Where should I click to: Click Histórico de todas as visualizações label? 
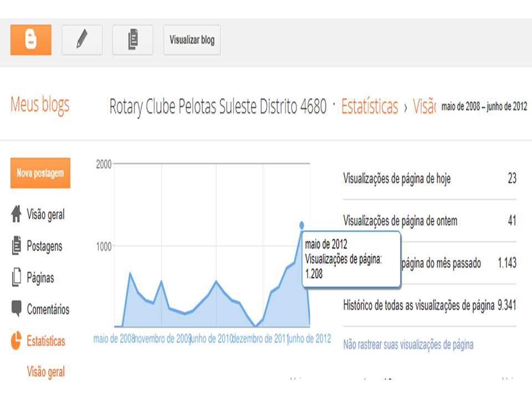click(419, 305)
